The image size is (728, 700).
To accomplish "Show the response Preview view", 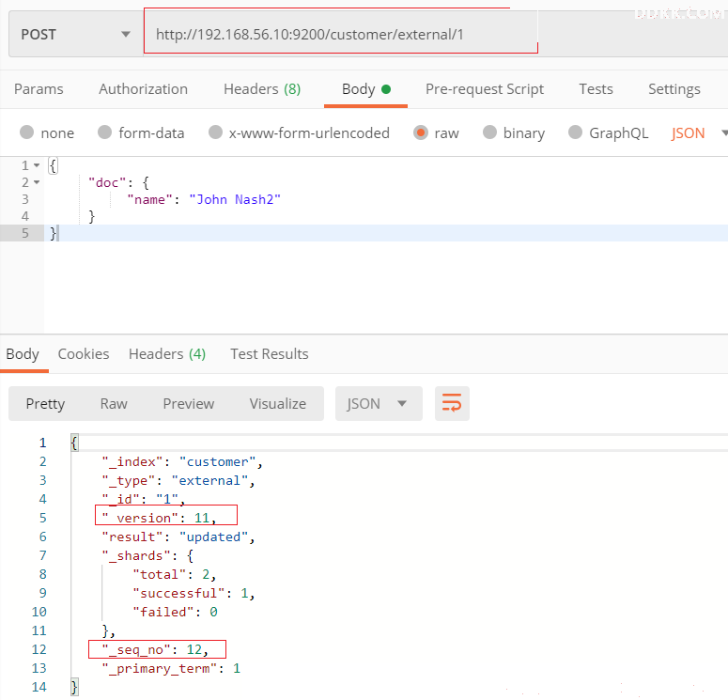I will (x=189, y=403).
